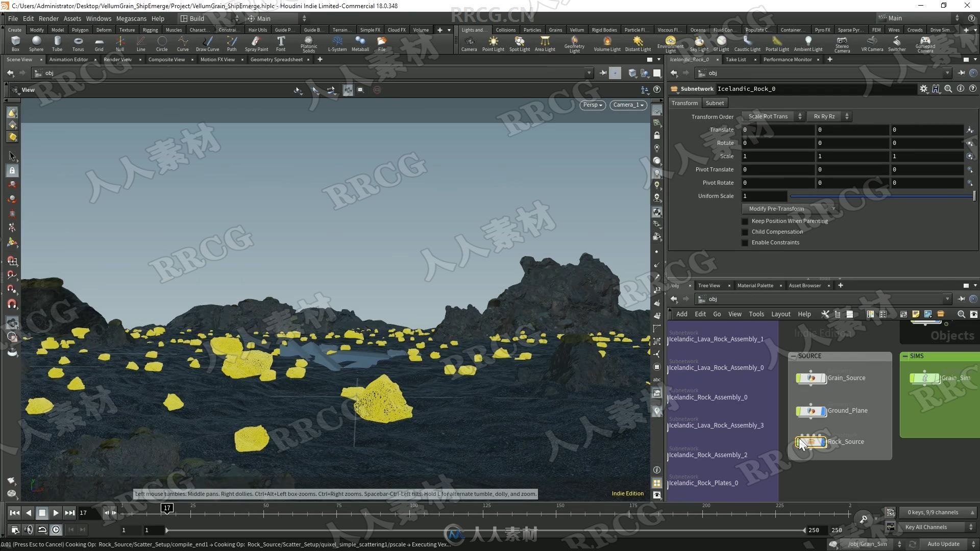Create a Null object from the shelf
This screenshot has height=551, width=980.
pos(120,43)
